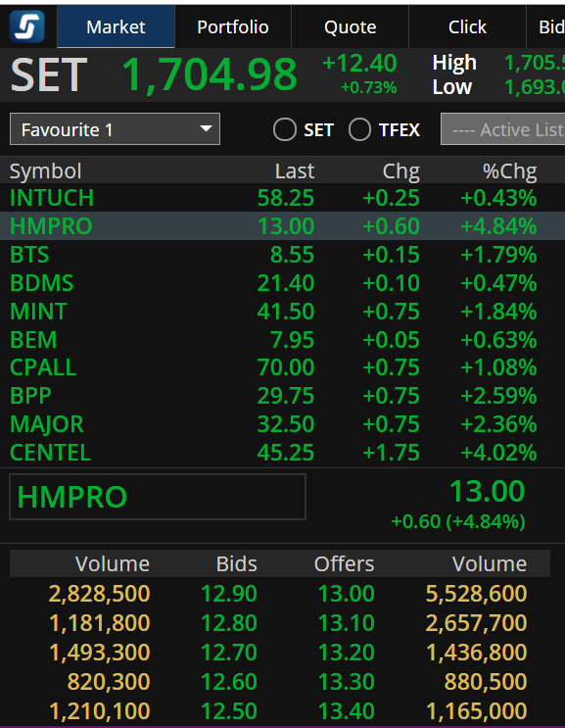The image size is (565, 728).
Task: Click the bid price 12.80
Action: point(229,622)
